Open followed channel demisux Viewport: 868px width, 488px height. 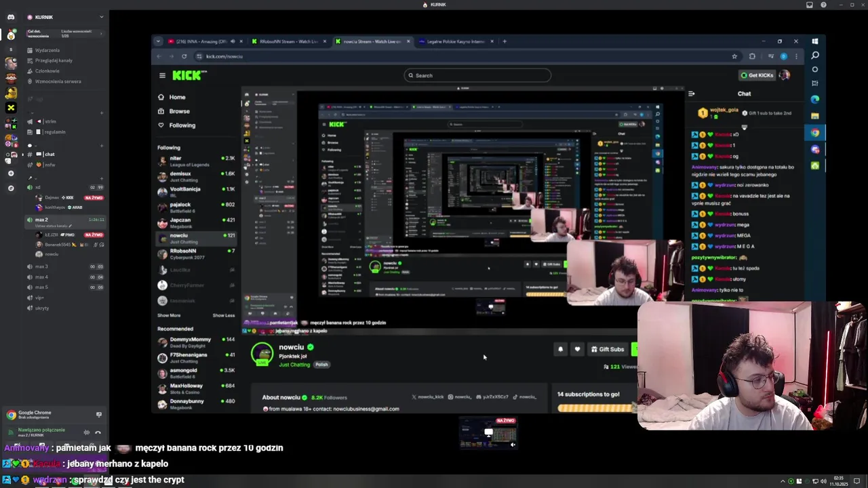click(195, 176)
